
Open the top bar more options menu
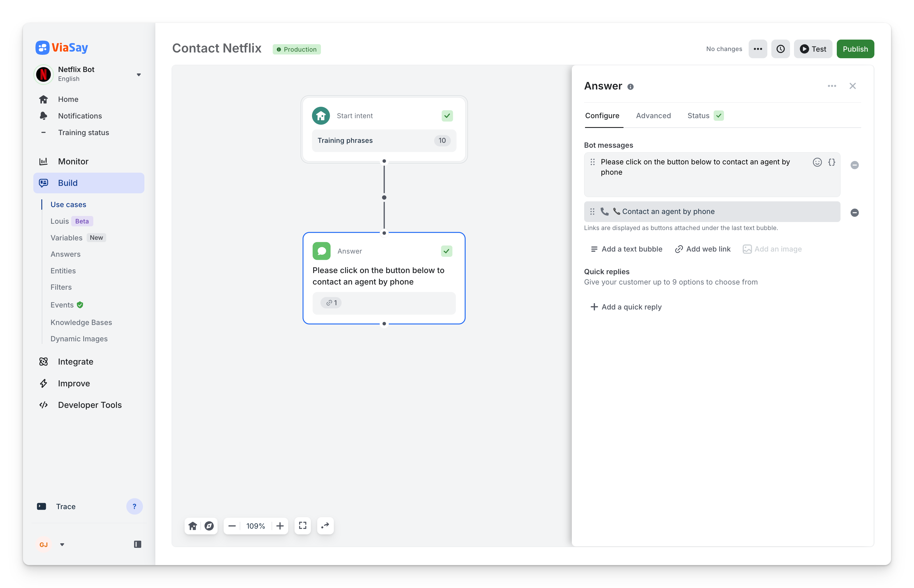tap(758, 49)
